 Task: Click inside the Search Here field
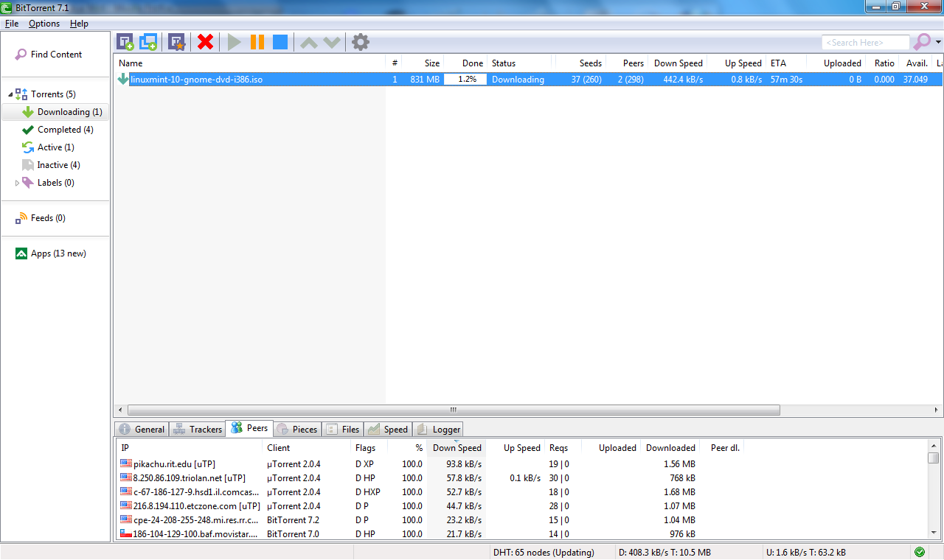pyautogui.click(x=866, y=43)
